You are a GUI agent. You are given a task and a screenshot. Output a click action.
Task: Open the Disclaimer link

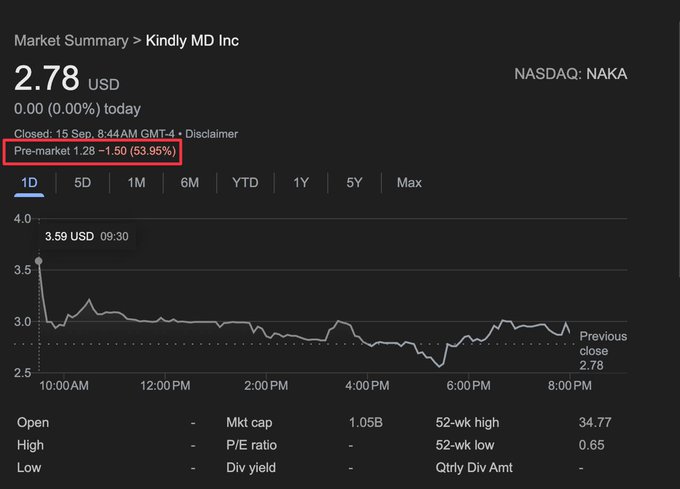(212, 134)
